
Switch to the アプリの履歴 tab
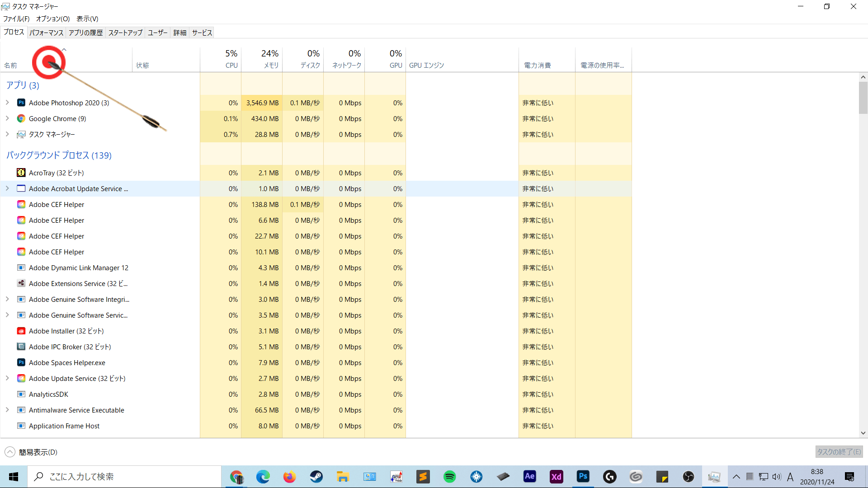point(86,33)
